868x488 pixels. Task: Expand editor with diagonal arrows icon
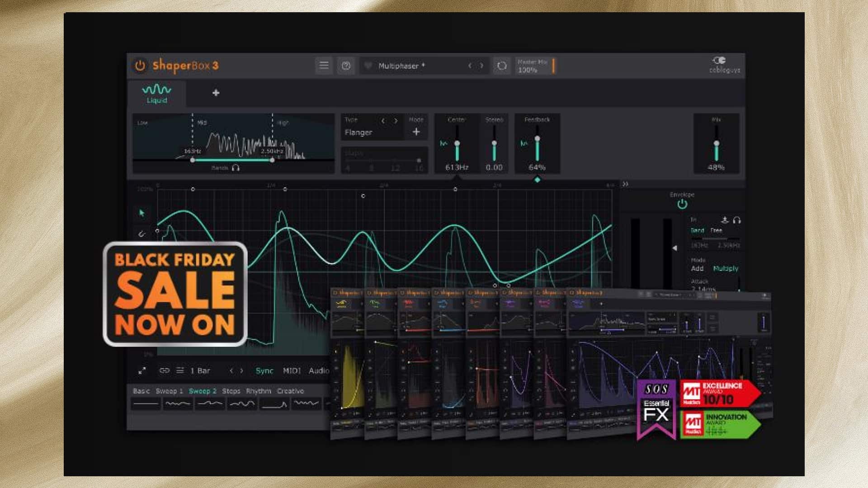[142, 371]
